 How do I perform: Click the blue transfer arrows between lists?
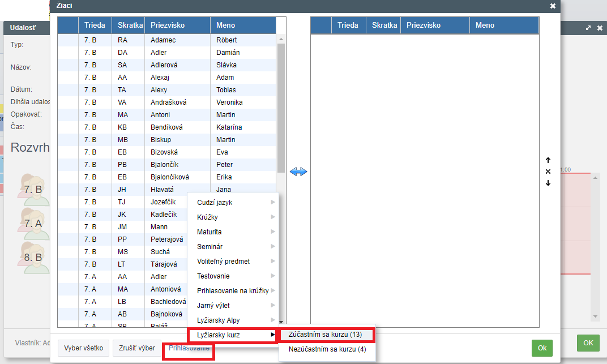(298, 172)
